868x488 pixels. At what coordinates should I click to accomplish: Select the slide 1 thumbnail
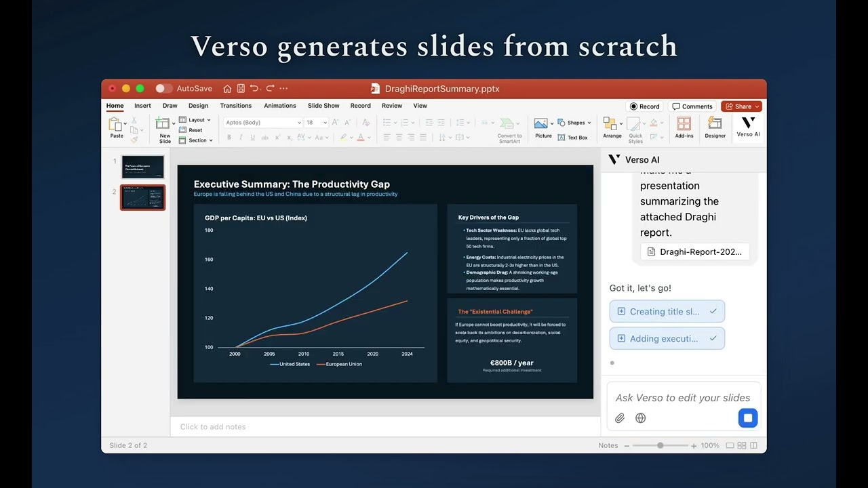click(x=143, y=167)
